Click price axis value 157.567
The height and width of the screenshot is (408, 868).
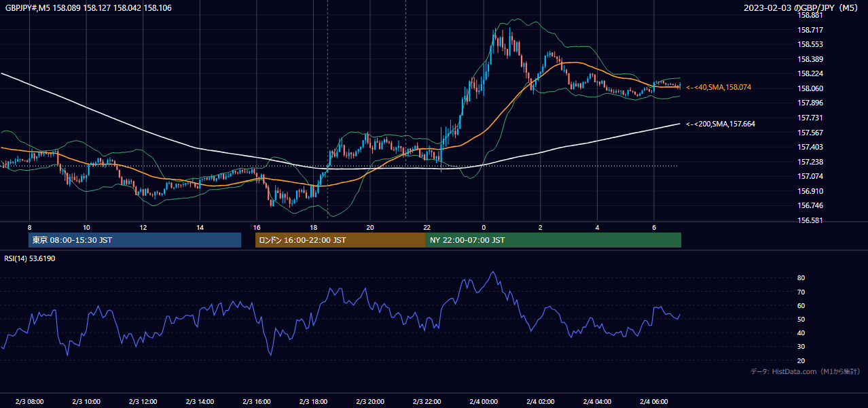click(x=810, y=133)
